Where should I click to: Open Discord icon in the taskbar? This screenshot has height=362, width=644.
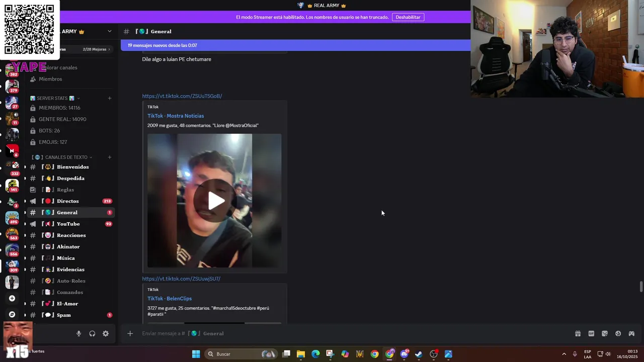(x=404, y=354)
